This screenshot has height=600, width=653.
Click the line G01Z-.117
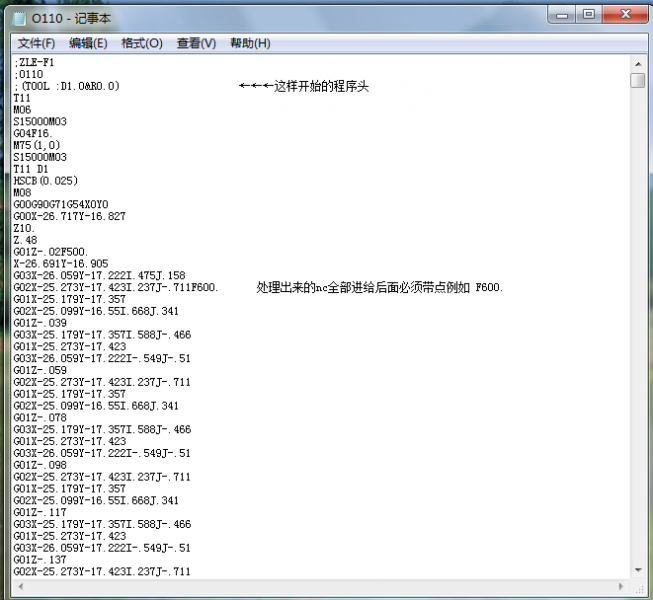[x=40, y=512]
